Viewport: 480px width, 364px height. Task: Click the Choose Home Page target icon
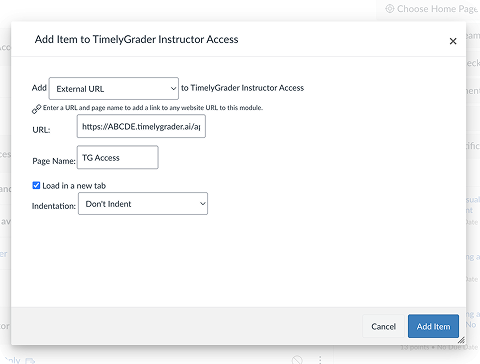click(x=390, y=9)
